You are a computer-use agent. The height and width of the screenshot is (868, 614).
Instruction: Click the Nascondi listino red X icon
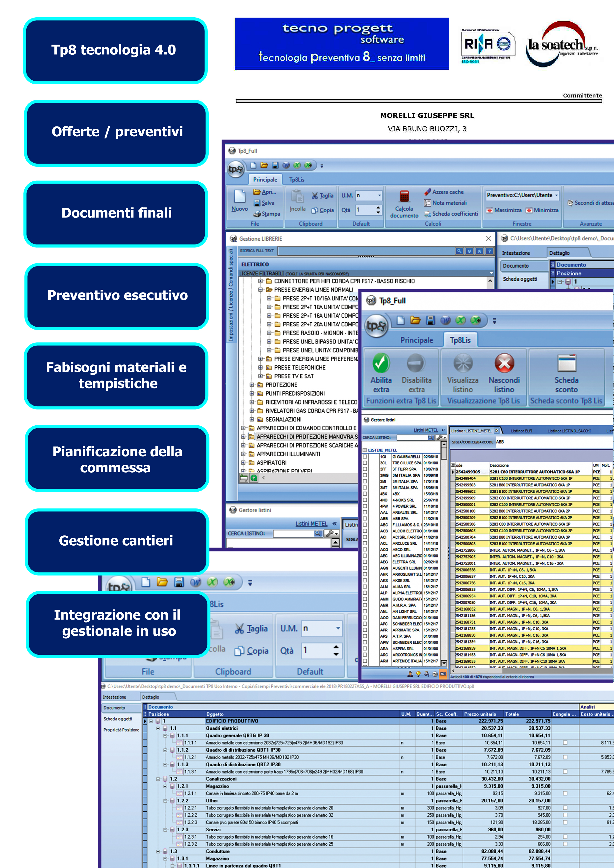pyautogui.click(x=504, y=363)
